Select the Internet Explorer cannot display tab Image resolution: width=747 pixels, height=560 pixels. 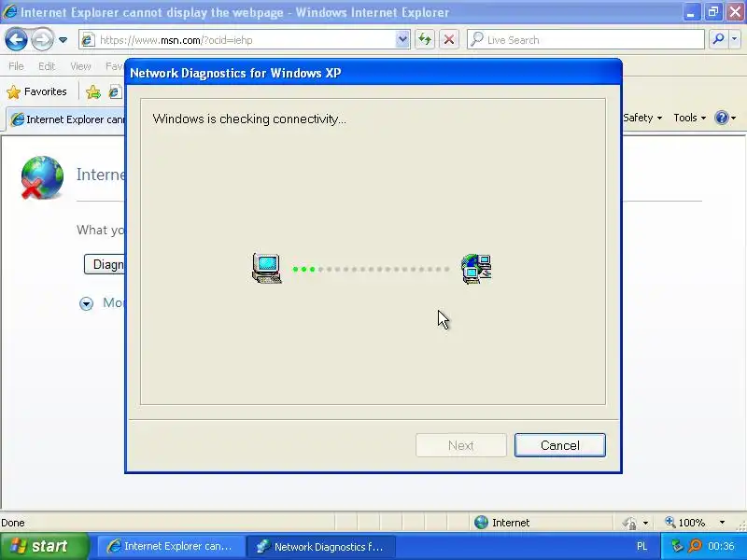click(x=66, y=119)
